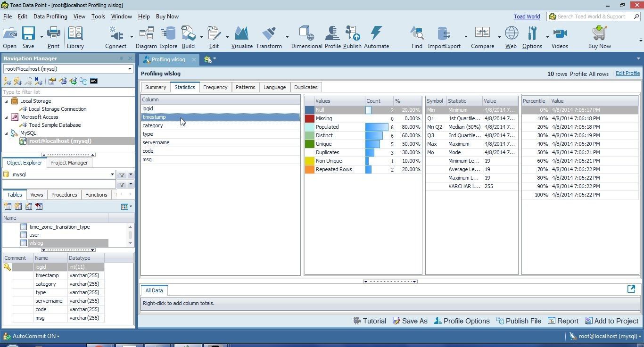This screenshot has height=347, width=644.
Task: Open the Tools menu
Action: 98,17
